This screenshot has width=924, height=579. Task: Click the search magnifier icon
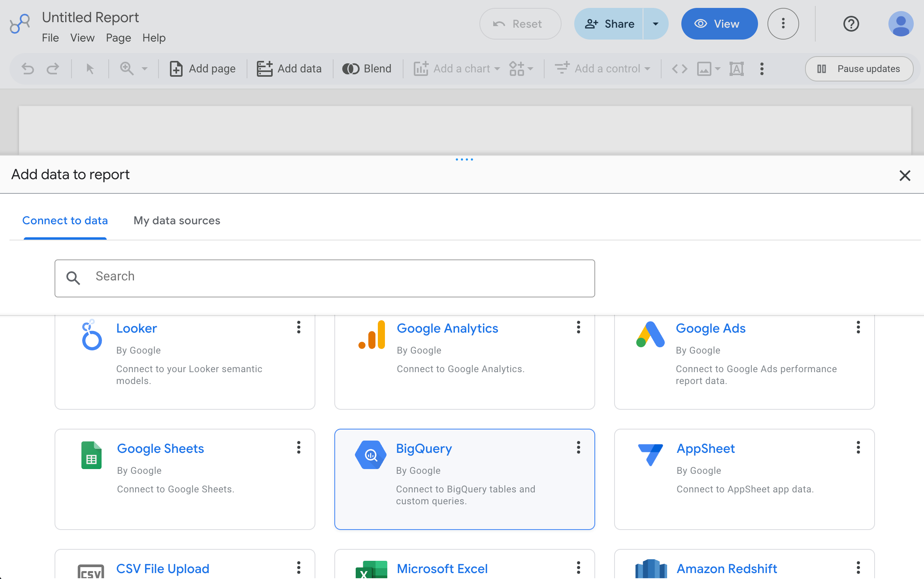click(x=73, y=278)
